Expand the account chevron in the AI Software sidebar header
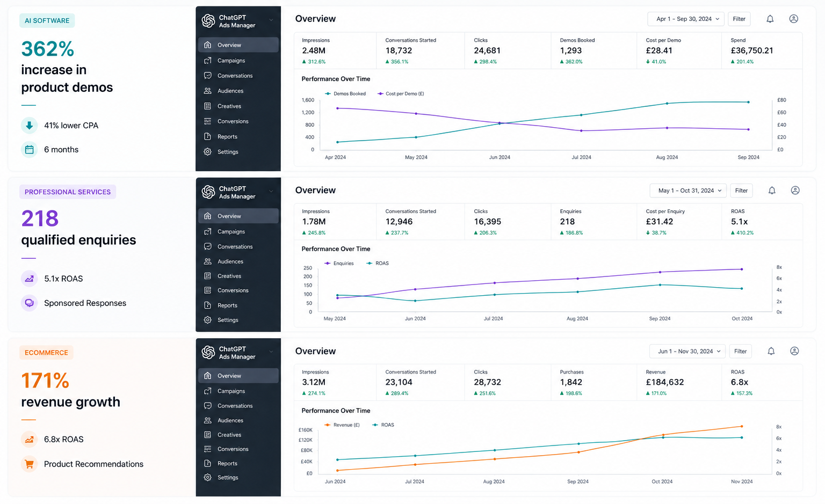This screenshot has height=504, width=825. click(271, 20)
